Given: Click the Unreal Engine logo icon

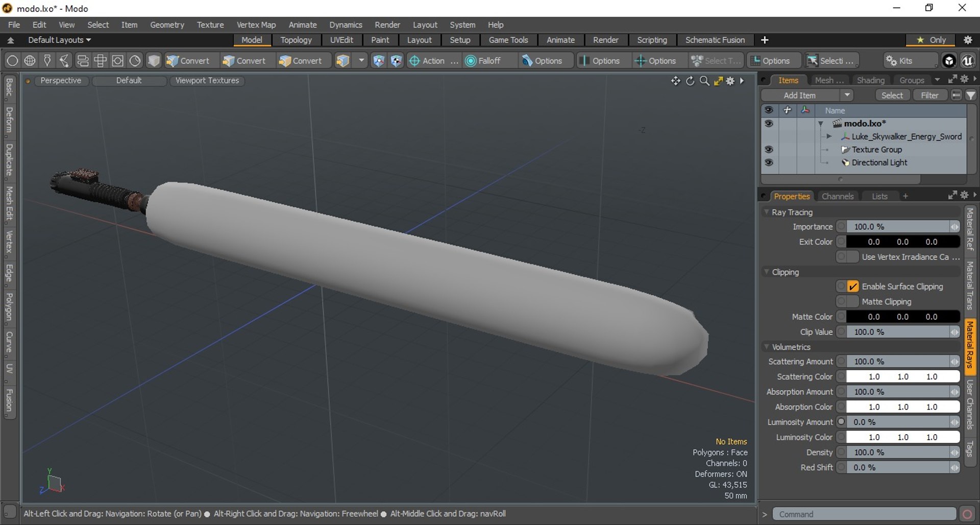Looking at the screenshot, I should click(967, 61).
